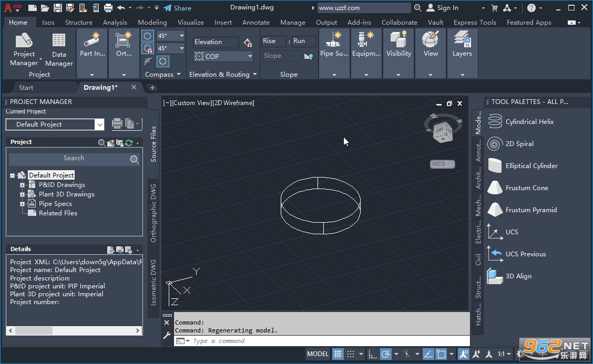Screen dimensions: 593x364
Task: Toggle snap mode dots in status bar
Action: pyautogui.click(x=351, y=354)
